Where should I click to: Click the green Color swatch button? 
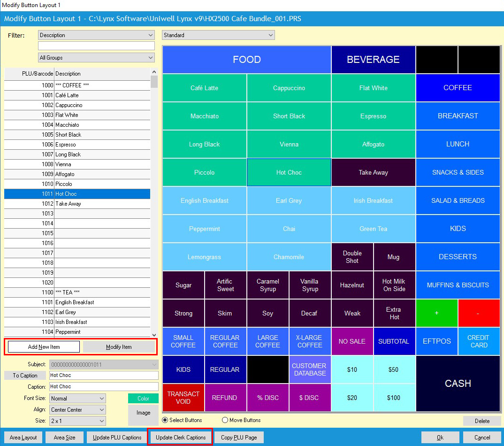click(x=143, y=399)
